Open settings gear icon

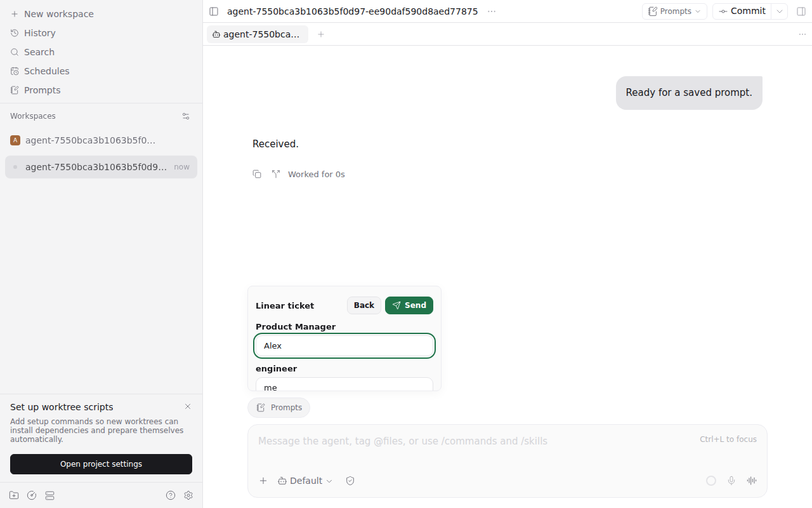click(188, 495)
